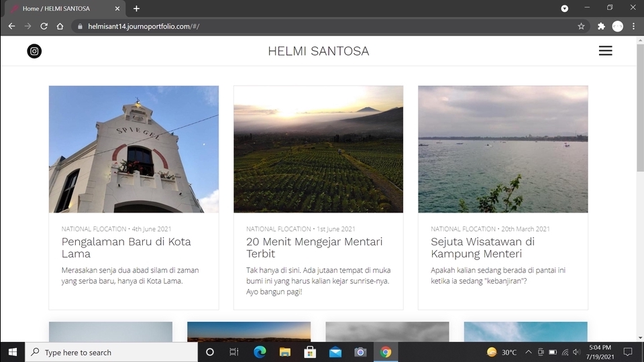644x362 pixels.
Task: Open Task View on taskbar
Action: 233,352
